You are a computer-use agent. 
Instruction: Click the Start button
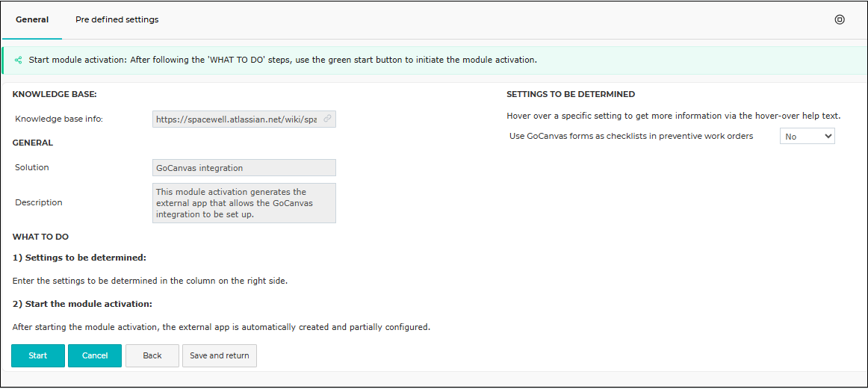tap(38, 355)
